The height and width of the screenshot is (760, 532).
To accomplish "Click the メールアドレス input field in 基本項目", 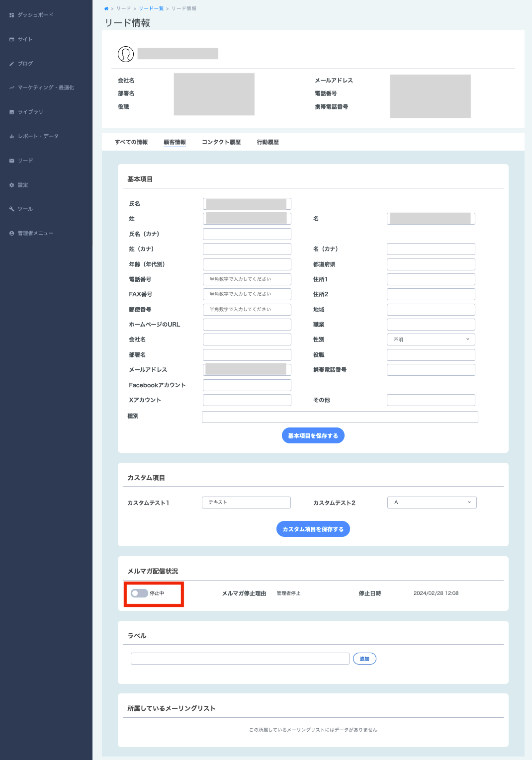I will click(x=247, y=370).
